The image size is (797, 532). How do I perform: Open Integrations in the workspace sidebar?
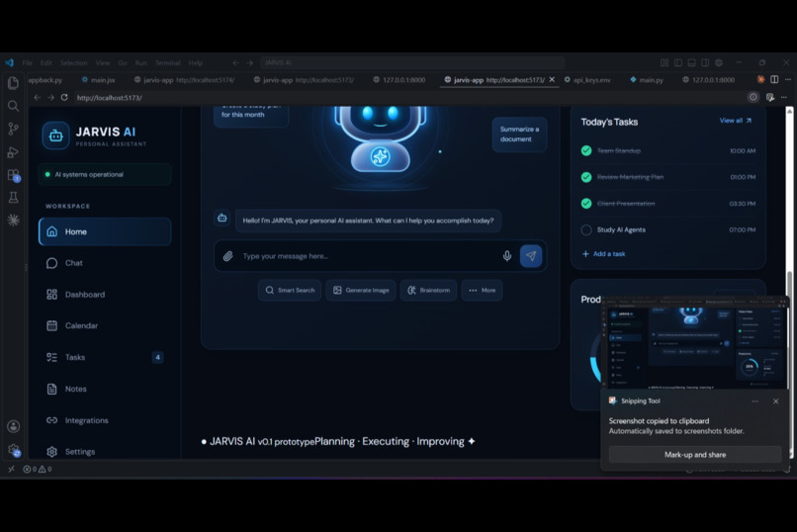coord(105,420)
